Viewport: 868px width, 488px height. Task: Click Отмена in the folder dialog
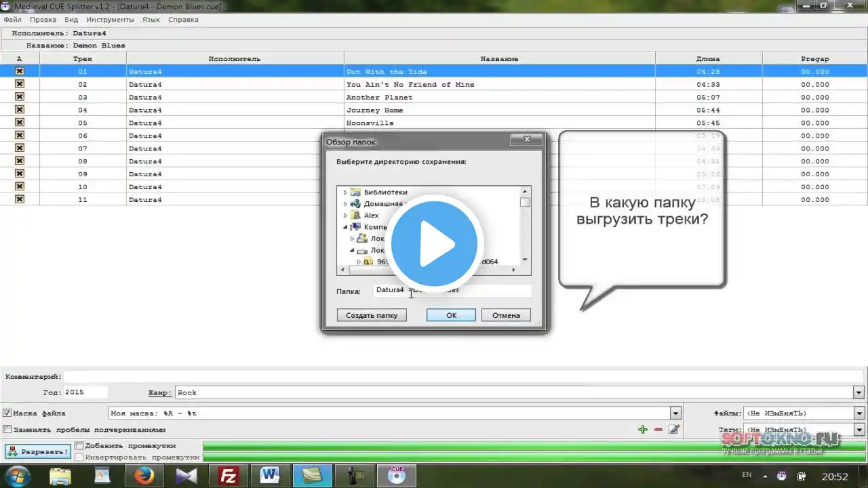click(x=506, y=315)
